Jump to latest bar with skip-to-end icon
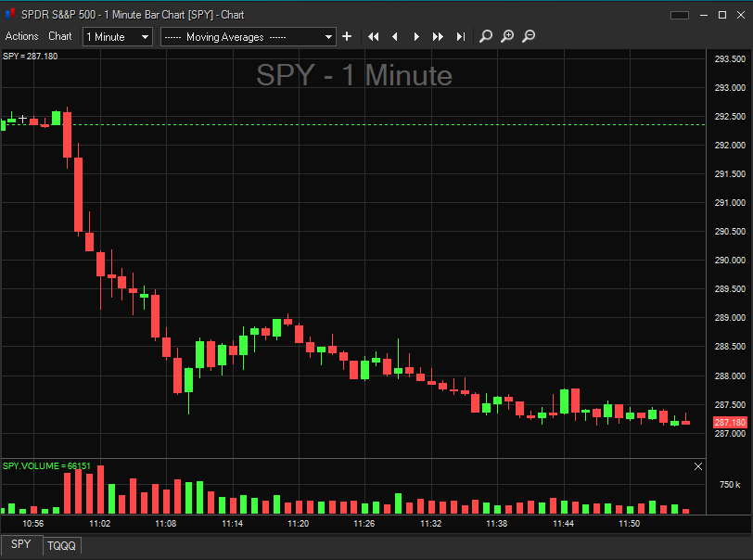This screenshot has width=753, height=560. tap(461, 37)
